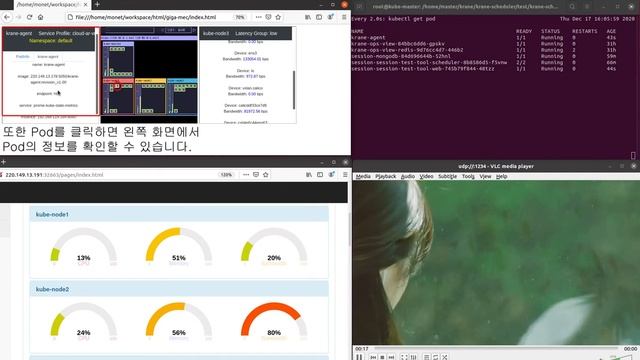
Task: Open a new tab in bottom Firefox window
Action: click(x=3, y=162)
